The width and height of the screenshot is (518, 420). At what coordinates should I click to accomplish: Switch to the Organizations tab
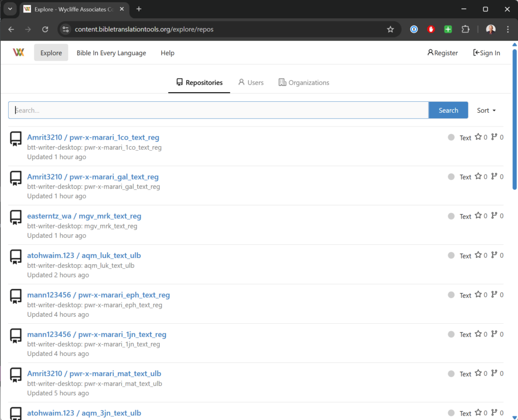point(304,82)
